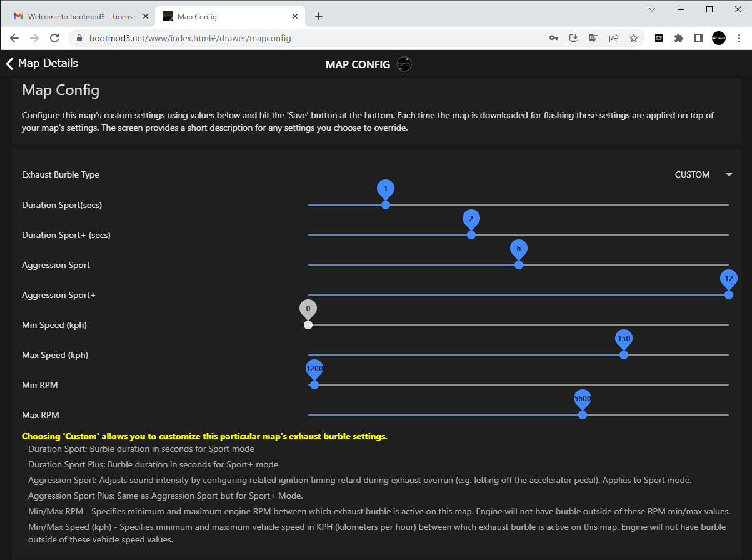Viewport: 752px width, 560px height.
Task: Click the Max RPM row label
Action: point(41,415)
